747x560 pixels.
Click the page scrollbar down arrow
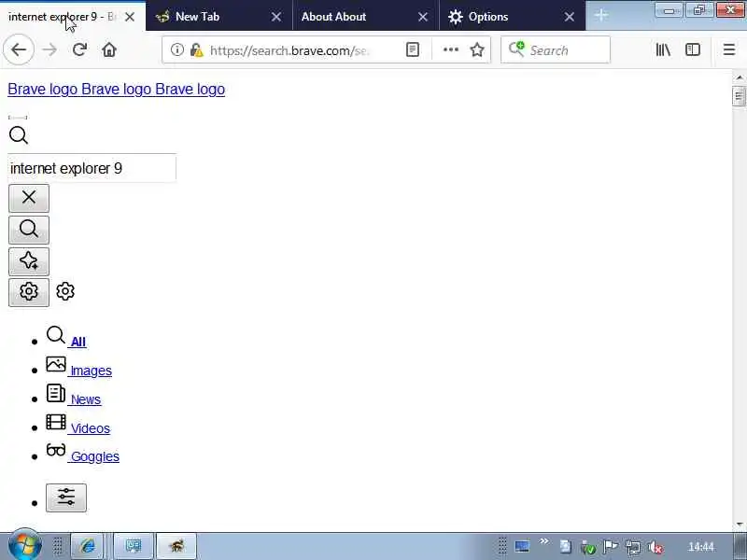click(740, 525)
